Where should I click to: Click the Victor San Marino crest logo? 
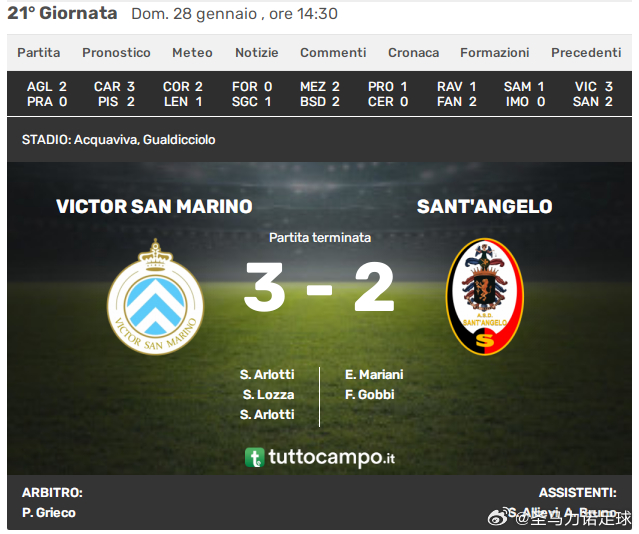[155, 297]
